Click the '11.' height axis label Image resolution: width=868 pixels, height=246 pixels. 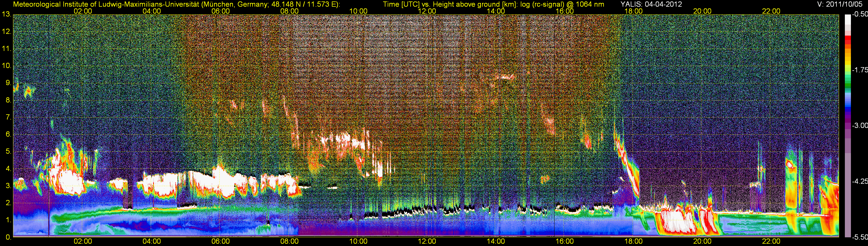click(x=6, y=49)
